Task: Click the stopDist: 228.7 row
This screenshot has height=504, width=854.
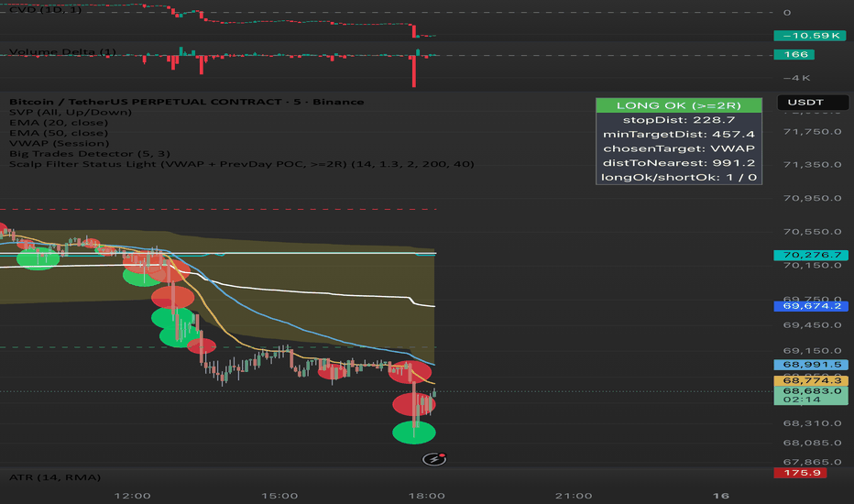Action: (x=679, y=120)
